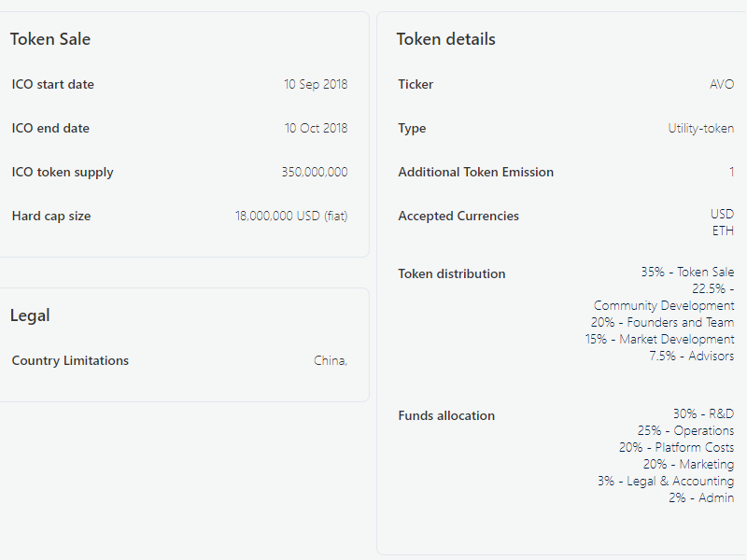
Task: Click the Additional Token Emission label
Action: coord(475,172)
